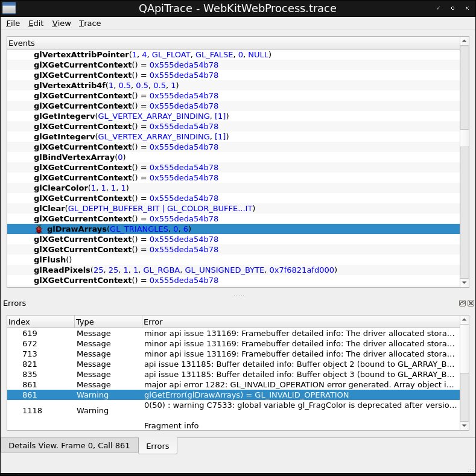The width and height of the screenshot is (476, 476).
Task: Float the Errors dock panel
Action: tap(462, 303)
